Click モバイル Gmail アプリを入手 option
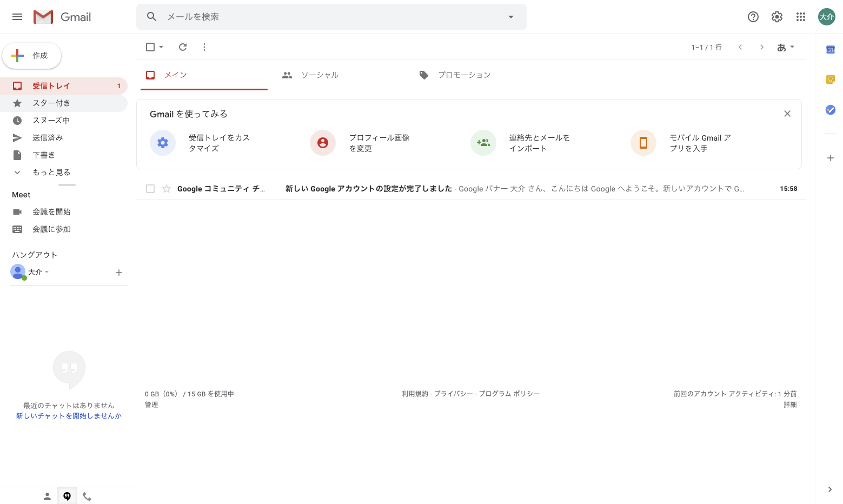Image resolution: width=843 pixels, height=504 pixels. [x=681, y=143]
